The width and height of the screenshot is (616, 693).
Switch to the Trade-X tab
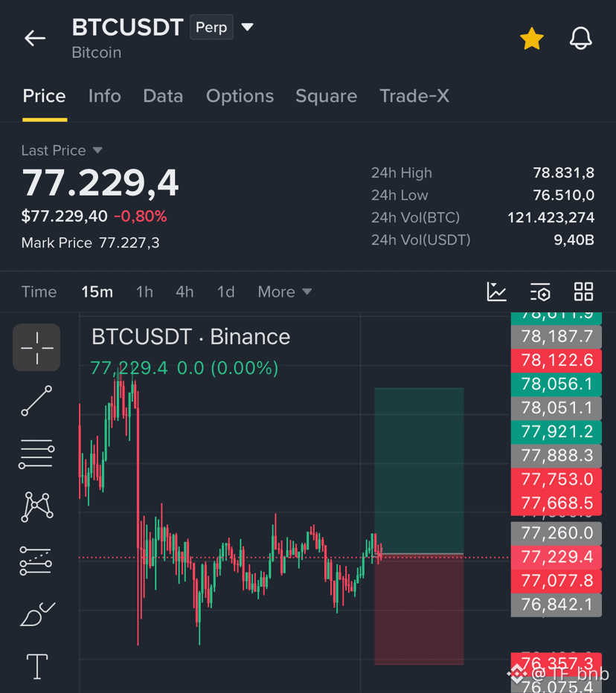click(414, 96)
